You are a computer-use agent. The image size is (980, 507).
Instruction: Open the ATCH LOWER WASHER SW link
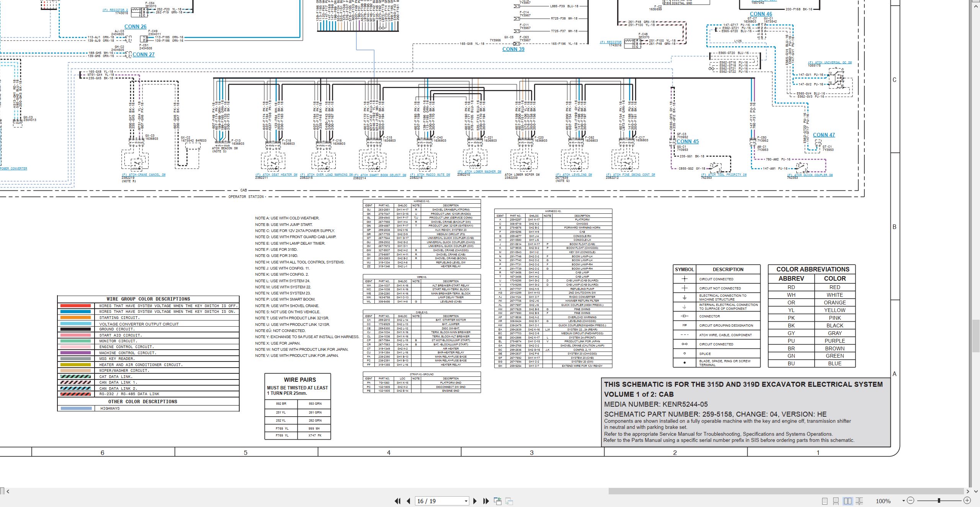(479, 172)
